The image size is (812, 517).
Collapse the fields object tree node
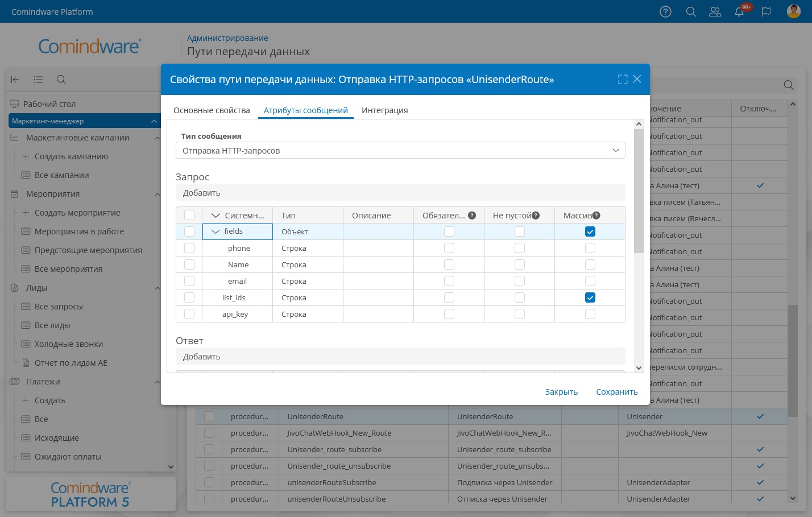(216, 231)
